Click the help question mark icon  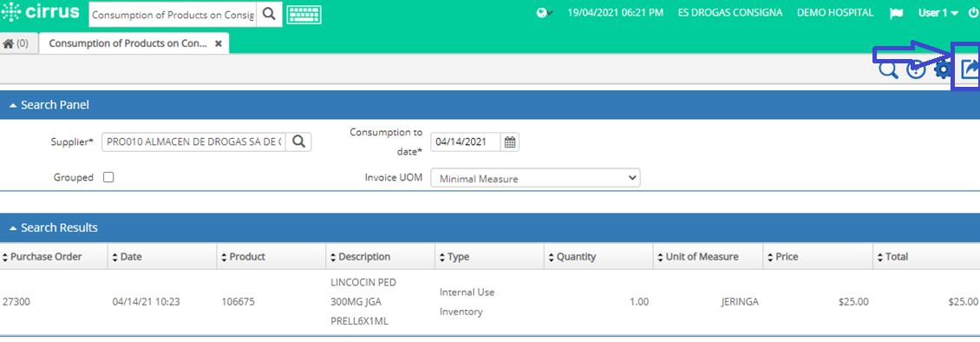tap(916, 69)
